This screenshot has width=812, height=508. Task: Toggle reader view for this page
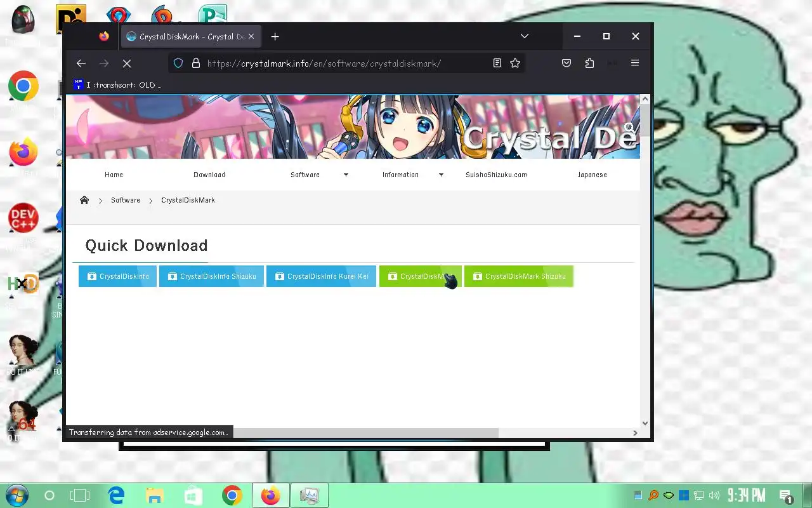[497, 63]
